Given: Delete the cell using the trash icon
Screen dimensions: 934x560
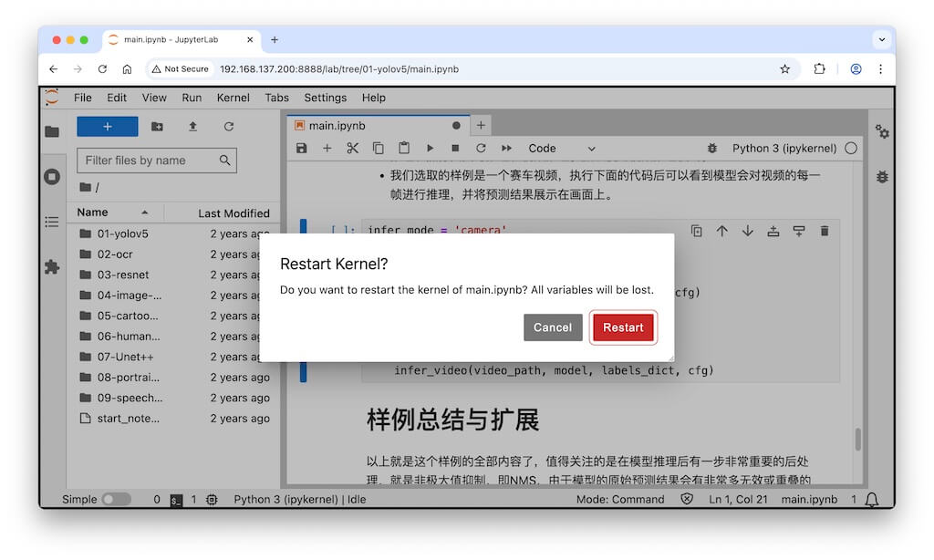Looking at the screenshot, I should click(825, 232).
